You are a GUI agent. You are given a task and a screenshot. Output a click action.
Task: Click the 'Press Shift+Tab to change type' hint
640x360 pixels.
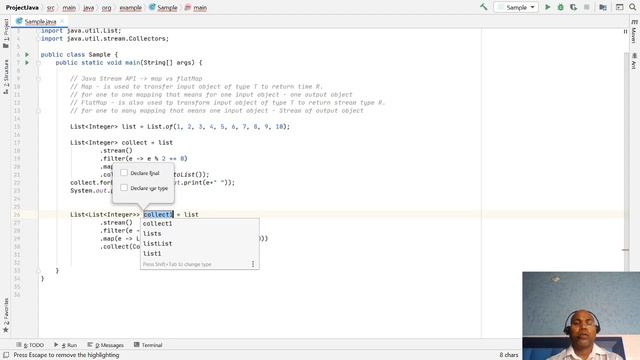[x=177, y=264]
